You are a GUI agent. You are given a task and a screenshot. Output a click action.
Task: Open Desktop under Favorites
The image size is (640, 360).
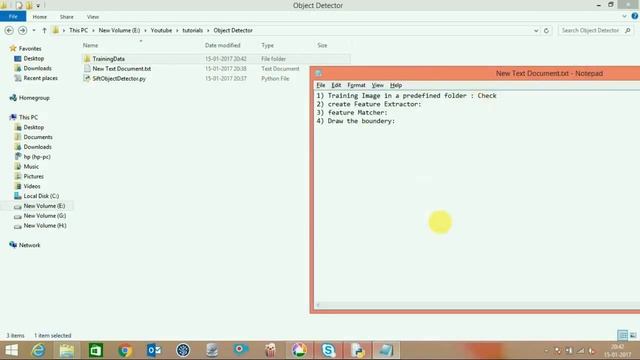[x=33, y=58]
